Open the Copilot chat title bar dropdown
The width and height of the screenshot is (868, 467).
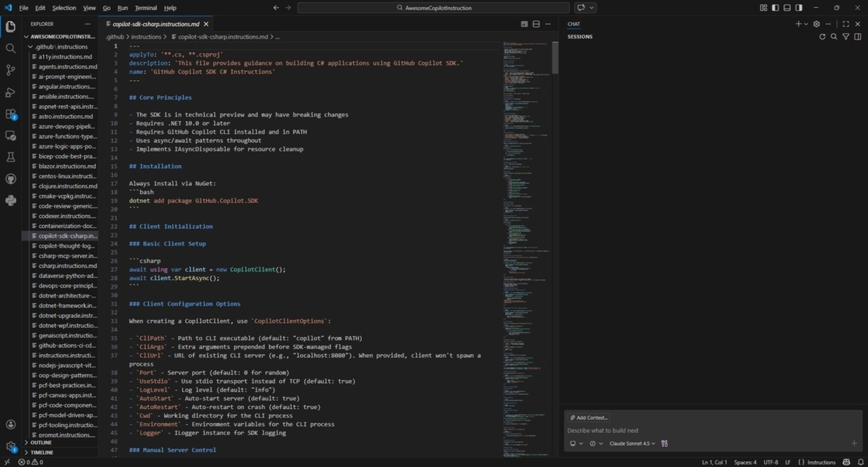[592, 8]
